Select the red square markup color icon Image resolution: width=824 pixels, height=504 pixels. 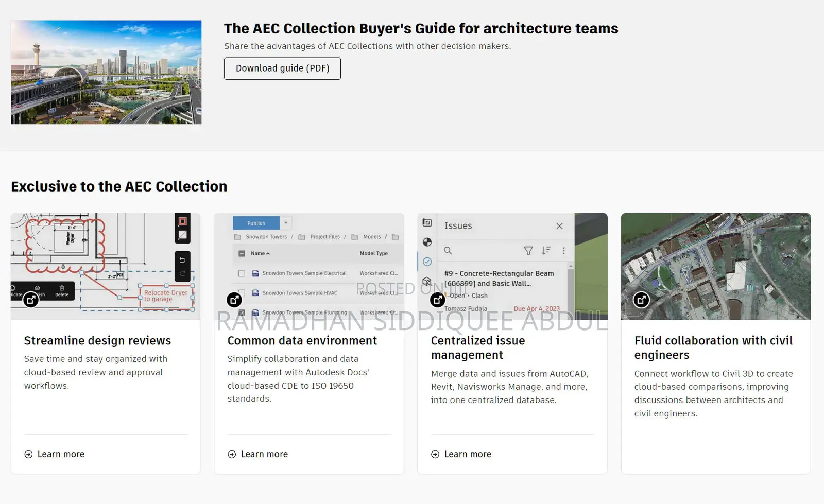click(182, 221)
